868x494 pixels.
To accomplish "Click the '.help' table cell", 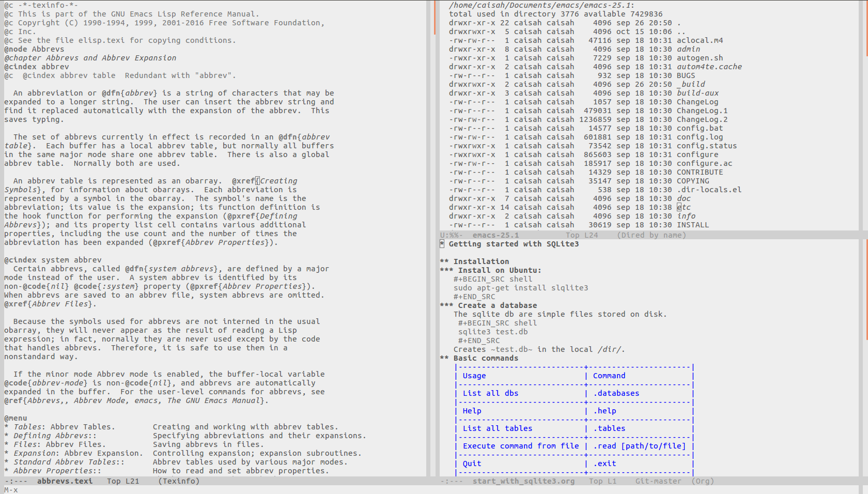I will tap(605, 411).
